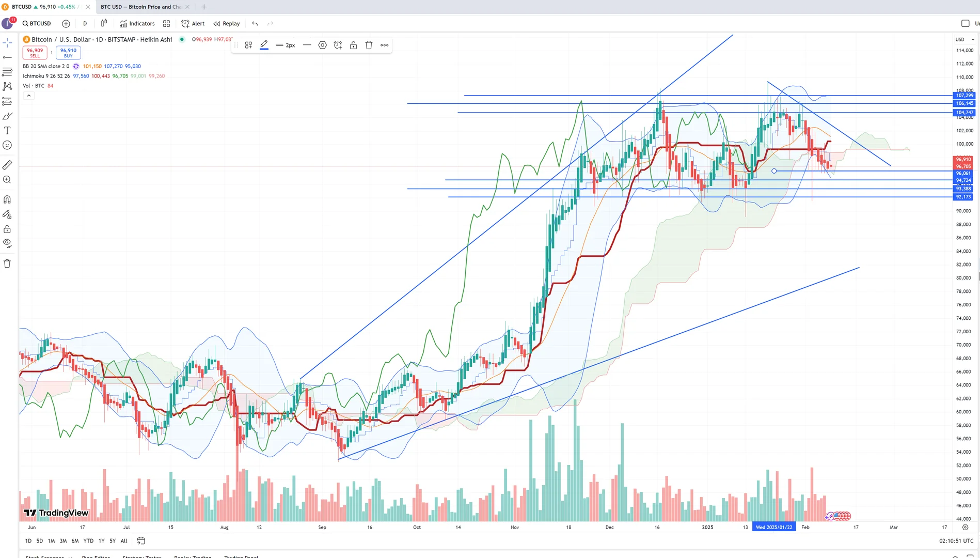Open the USD currency dropdown on price axis
Viewport: 980px width, 558px height.
965,39
